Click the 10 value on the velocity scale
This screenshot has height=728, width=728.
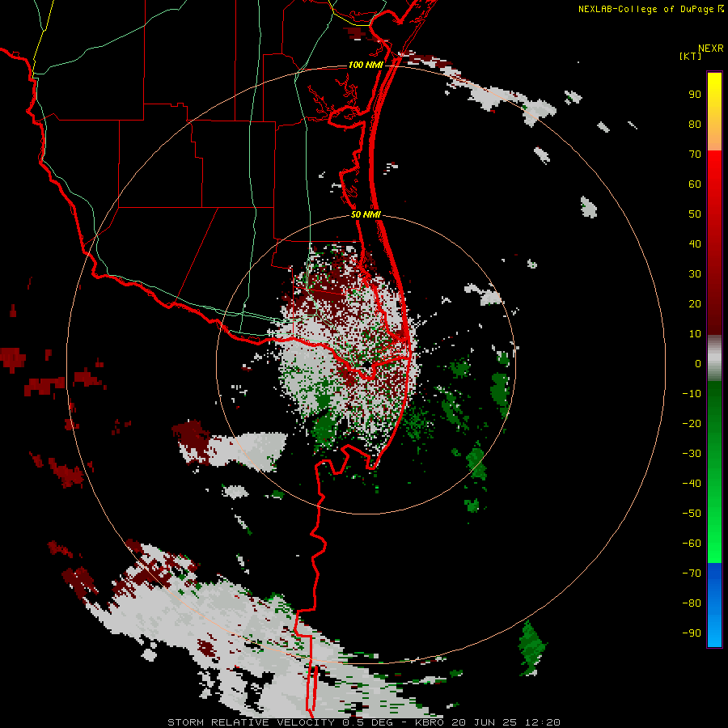pyautogui.click(x=695, y=334)
